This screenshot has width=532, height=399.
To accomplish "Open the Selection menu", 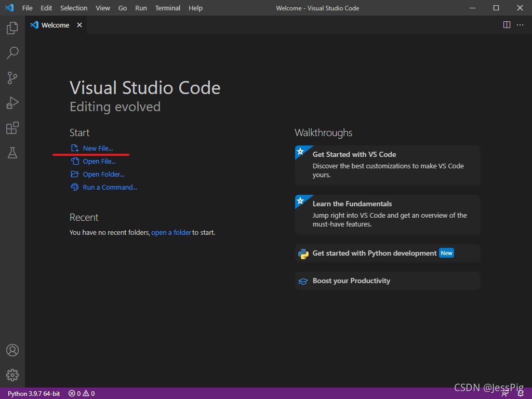I will click(x=74, y=8).
